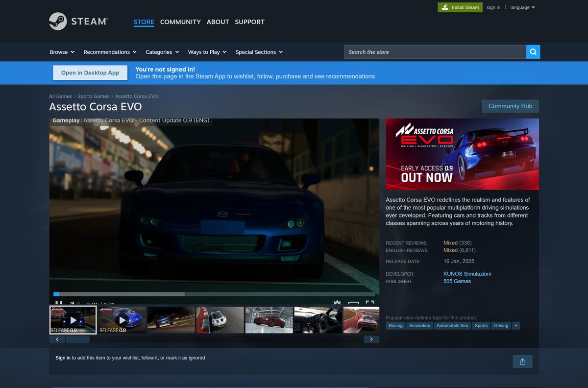Click the Assetto Corsa EVO header banner image

click(462, 154)
